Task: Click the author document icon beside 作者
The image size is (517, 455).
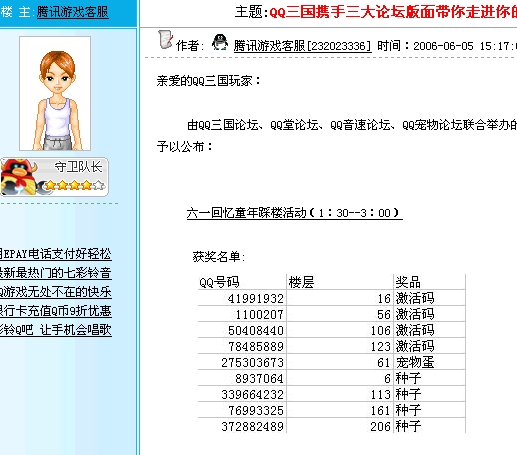Action: (165, 39)
